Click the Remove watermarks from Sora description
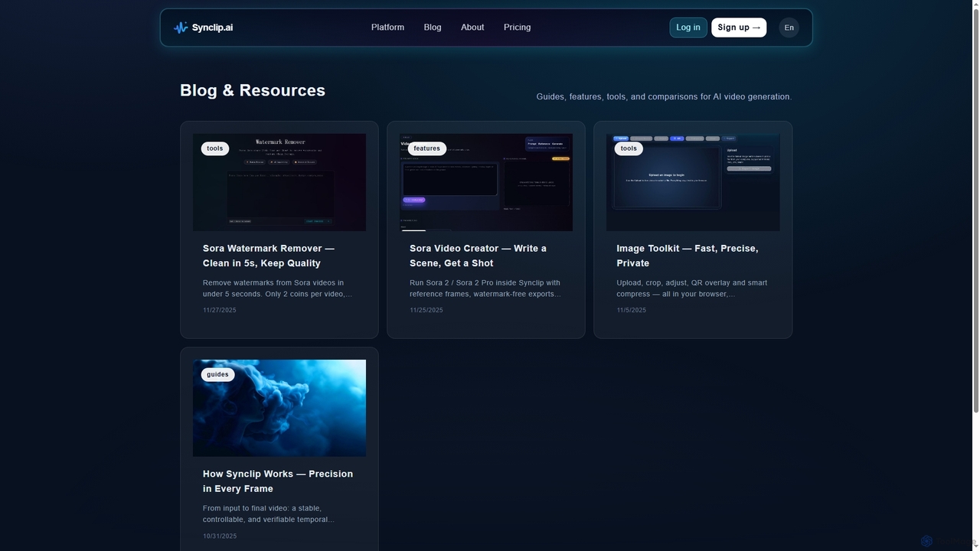 click(277, 289)
